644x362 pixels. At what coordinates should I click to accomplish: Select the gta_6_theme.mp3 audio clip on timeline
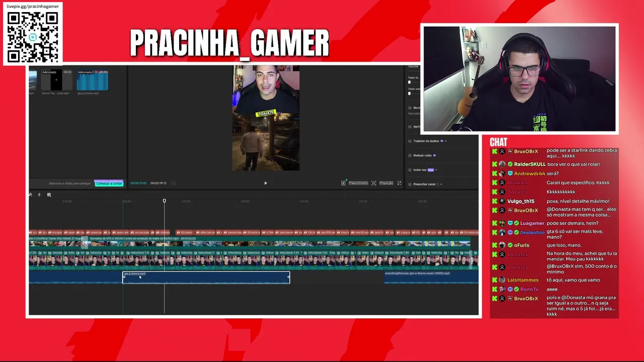(x=206, y=277)
